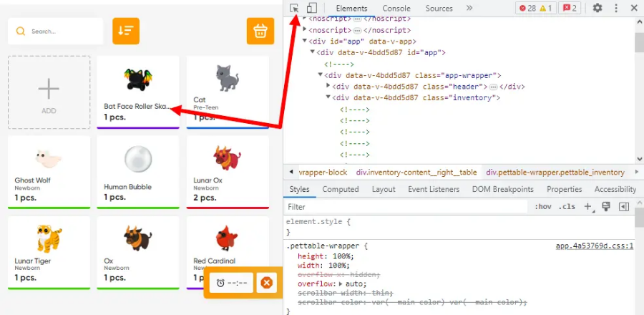644x315 pixels.
Task: Click the orange trash basket button
Action: (x=260, y=31)
